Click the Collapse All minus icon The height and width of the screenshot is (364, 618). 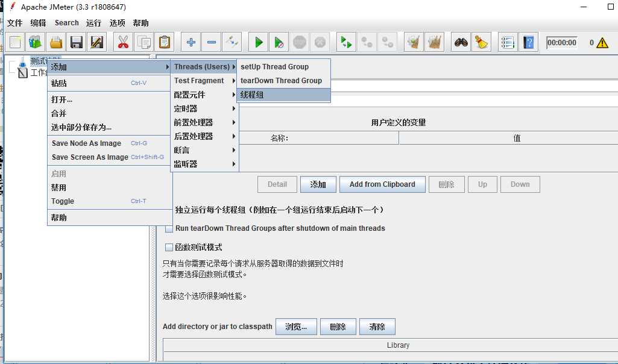click(212, 42)
